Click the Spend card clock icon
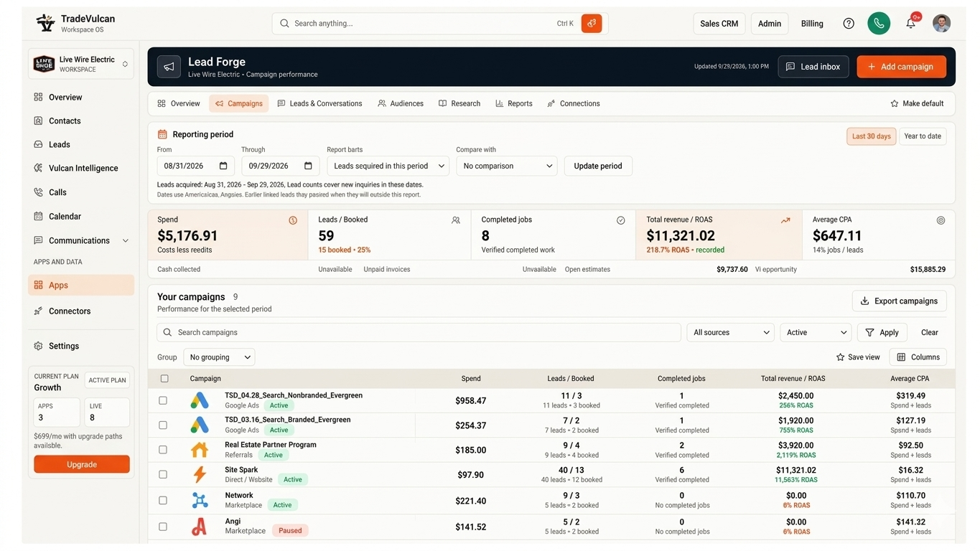Viewport: 980px width, 551px height. (293, 220)
